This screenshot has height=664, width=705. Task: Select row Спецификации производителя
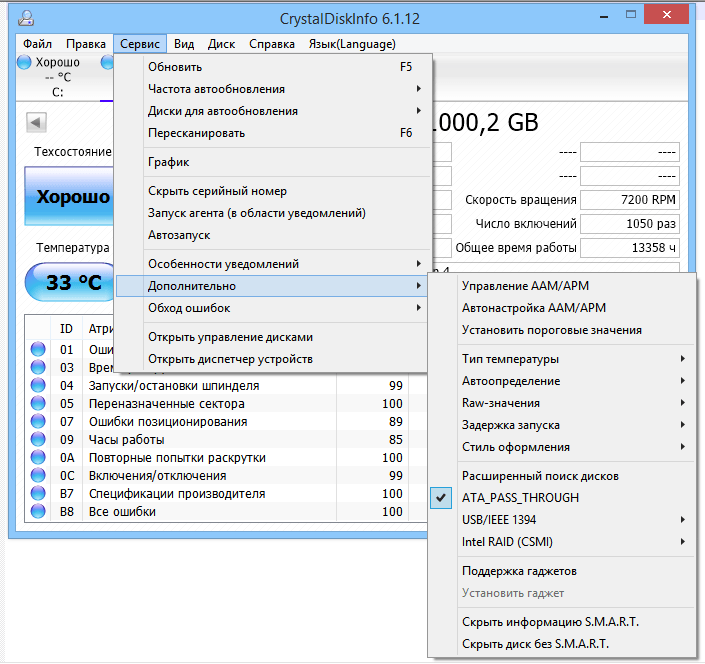[226, 493]
